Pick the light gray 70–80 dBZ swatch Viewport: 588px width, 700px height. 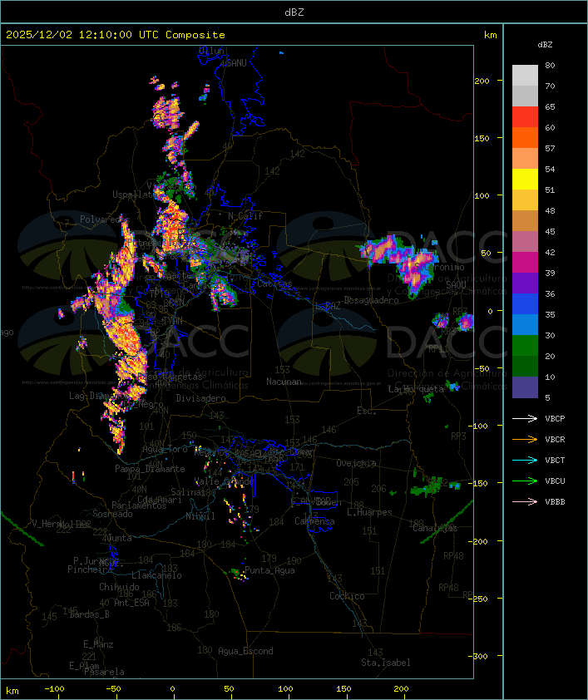pos(525,76)
